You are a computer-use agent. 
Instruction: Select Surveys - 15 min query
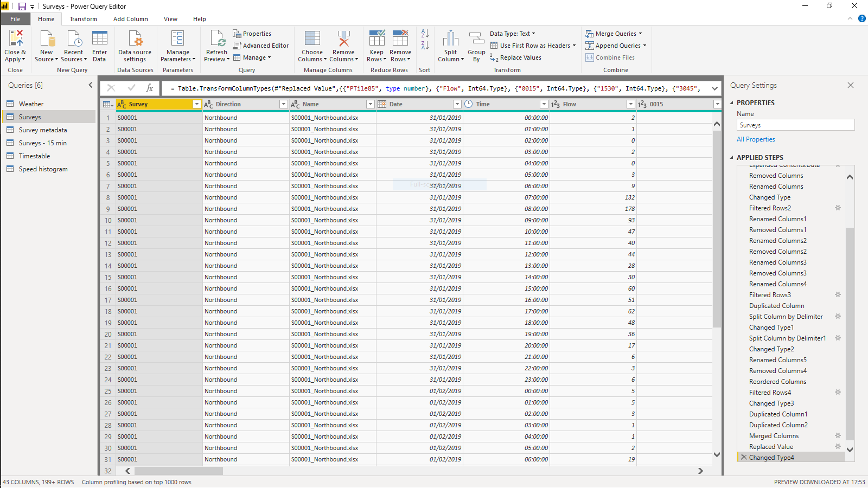coord(49,143)
